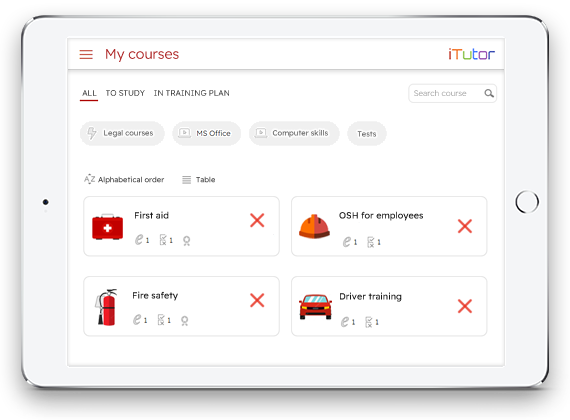Click the e-learning icon on Driver training
Screen dimensions: 570x420
(345, 322)
